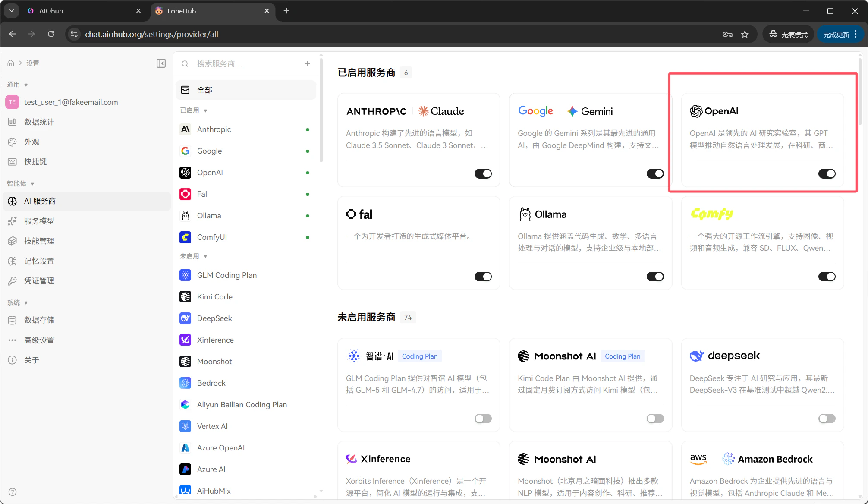Select Azure AI in the list
The height and width of the screenshot is (504, 868).
pyautogui.click(x=246, y=469)
